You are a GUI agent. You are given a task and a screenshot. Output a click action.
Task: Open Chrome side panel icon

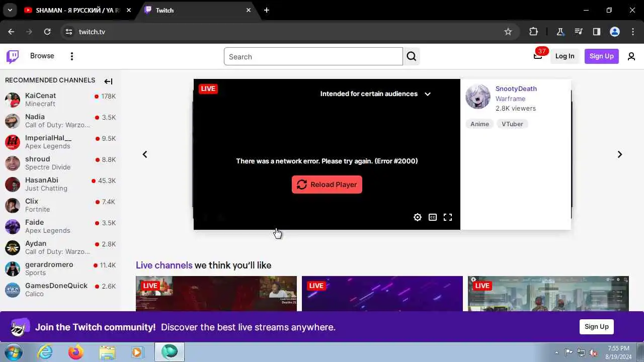click(597, 32)
